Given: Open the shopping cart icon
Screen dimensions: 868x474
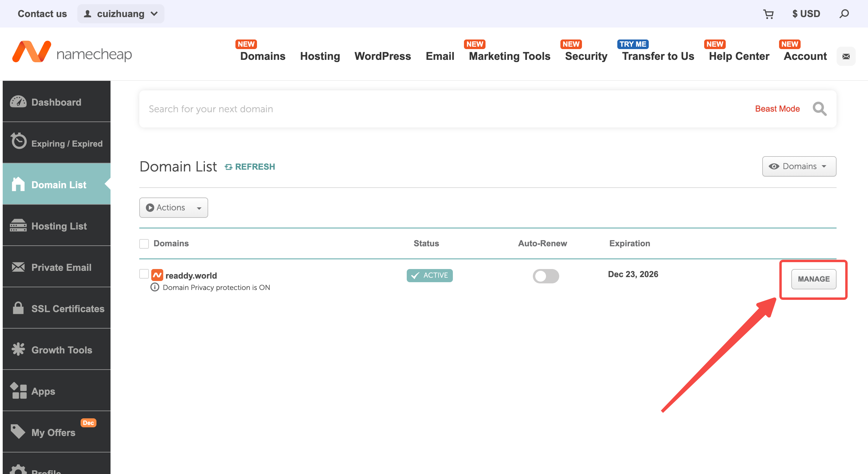Looking at the screenshot, I should point(768,14).
